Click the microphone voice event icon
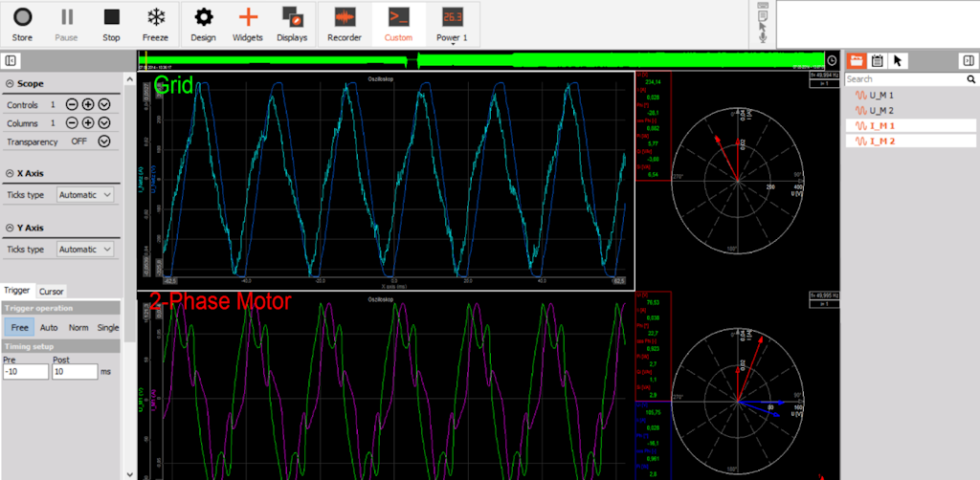Image resolution: width=980 pixels, height=480 pixels. coord(763,38)
